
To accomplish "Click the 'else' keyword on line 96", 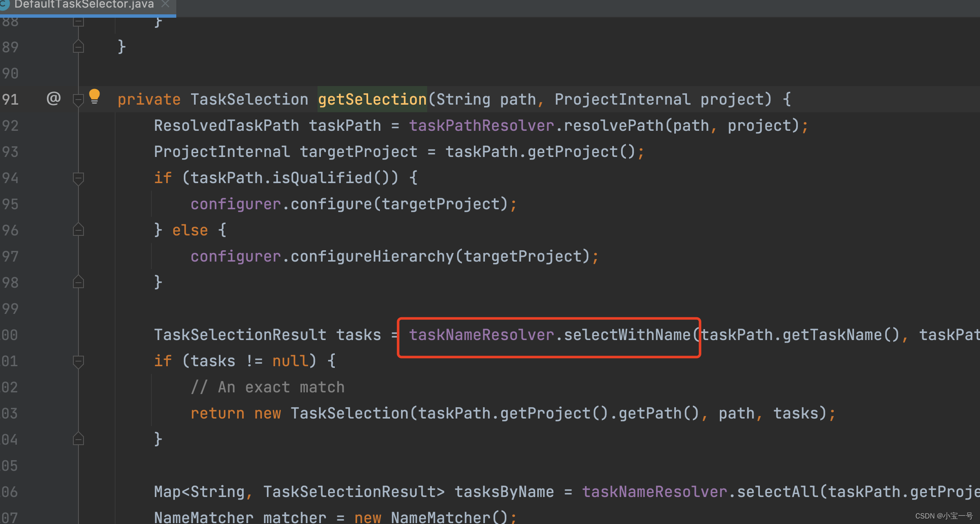I will coord(190,230).
